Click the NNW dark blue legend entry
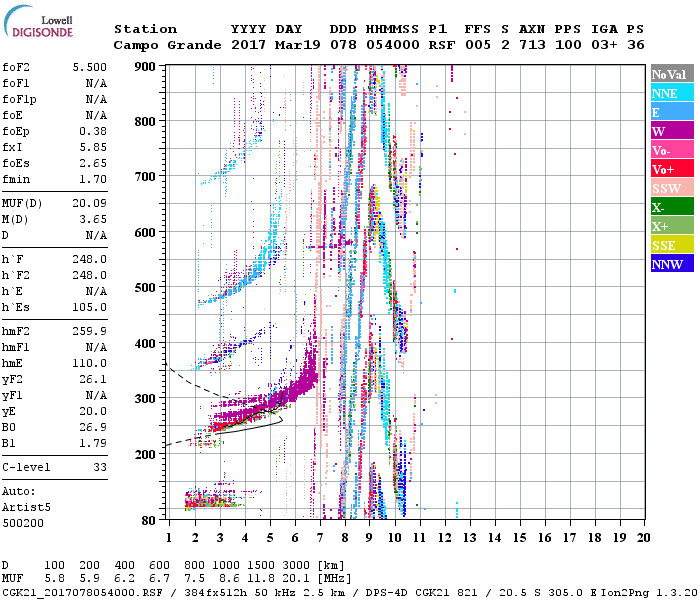Screen dimensions: 700x600 point(671,264)
